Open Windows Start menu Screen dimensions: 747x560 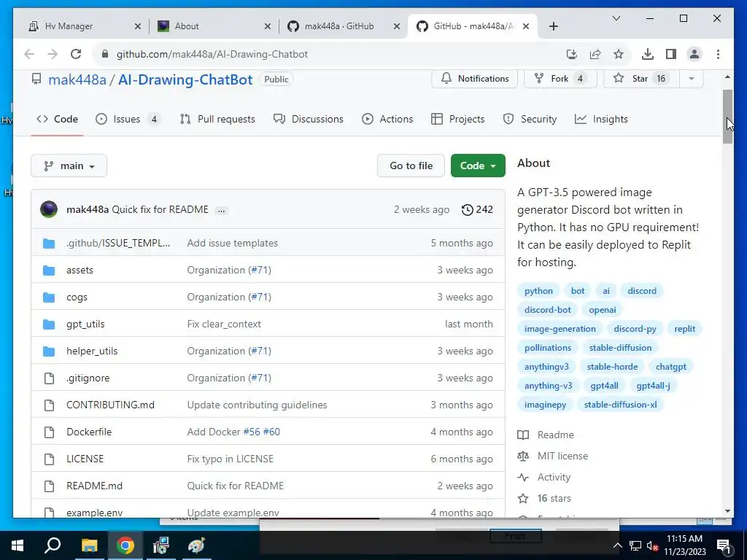coord(18,545)
